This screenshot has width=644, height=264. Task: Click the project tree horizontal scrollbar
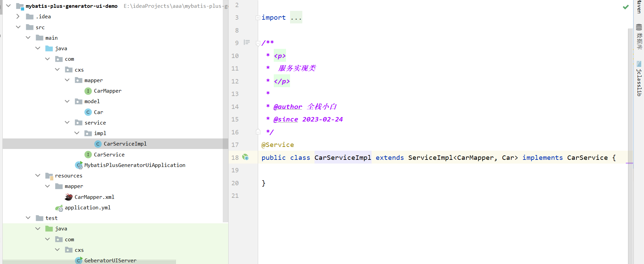[x=89, y=262]
